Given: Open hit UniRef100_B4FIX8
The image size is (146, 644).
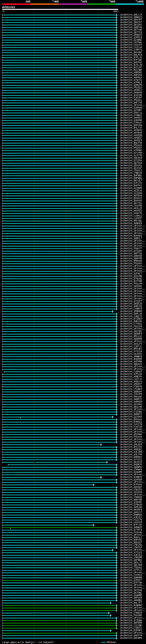Looking at the screenshot, I should [x=131, y=103].
